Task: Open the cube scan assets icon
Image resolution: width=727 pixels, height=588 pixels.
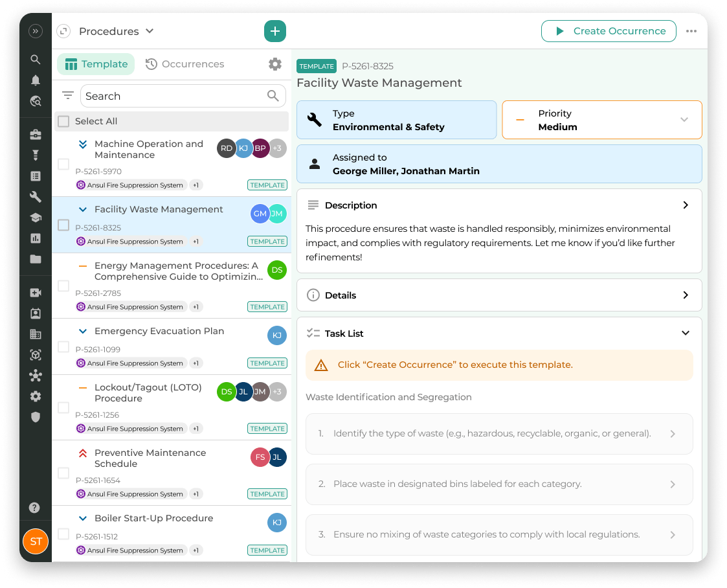Action: pos(35,355)
